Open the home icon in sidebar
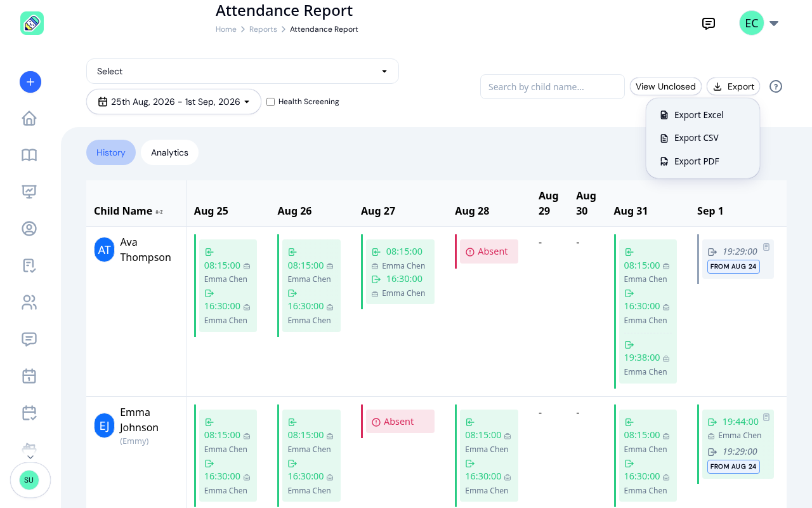Screen dimensions: 812x508 [29, 119]
